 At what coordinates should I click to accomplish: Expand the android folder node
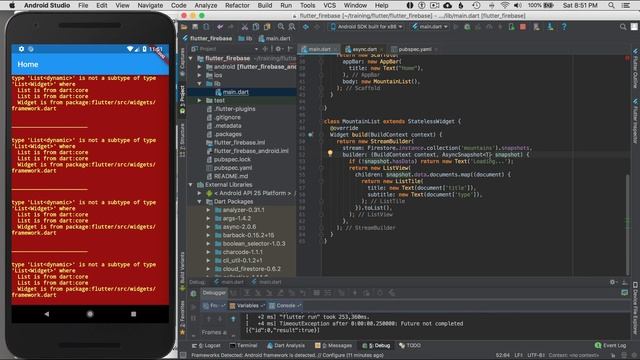coord(199,67)
